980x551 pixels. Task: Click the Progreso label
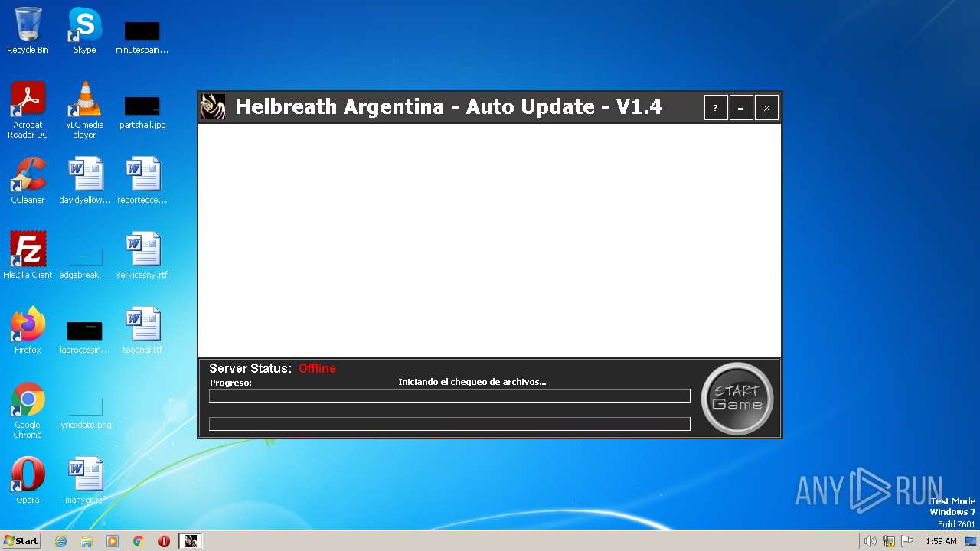pyautogui.click(x=230, y=383)
